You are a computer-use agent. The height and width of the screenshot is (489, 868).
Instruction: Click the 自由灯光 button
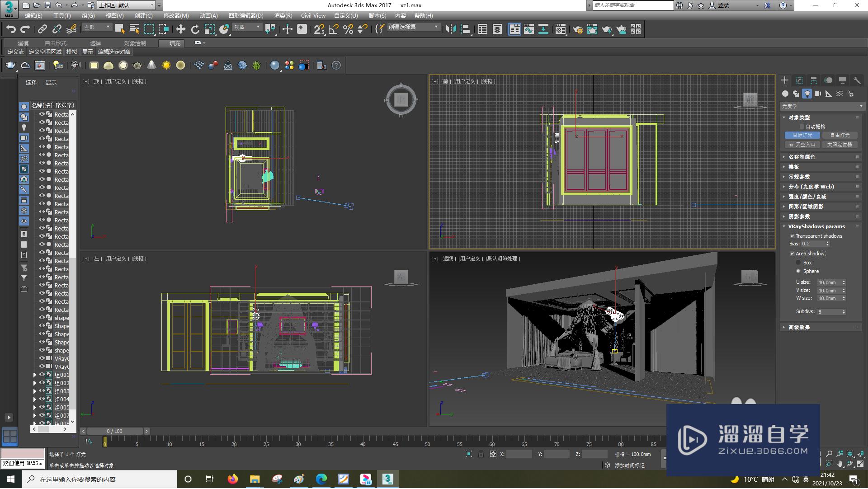coord(840,135)
